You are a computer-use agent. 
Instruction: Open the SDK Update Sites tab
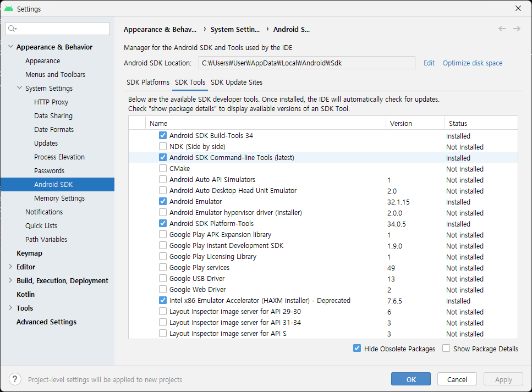(237, 82)
